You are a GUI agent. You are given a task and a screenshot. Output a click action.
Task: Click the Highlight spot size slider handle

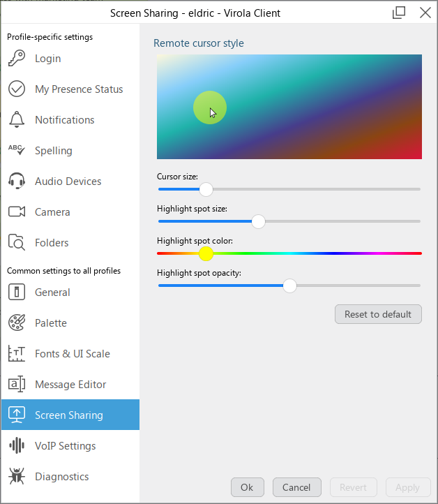[258, 221]
